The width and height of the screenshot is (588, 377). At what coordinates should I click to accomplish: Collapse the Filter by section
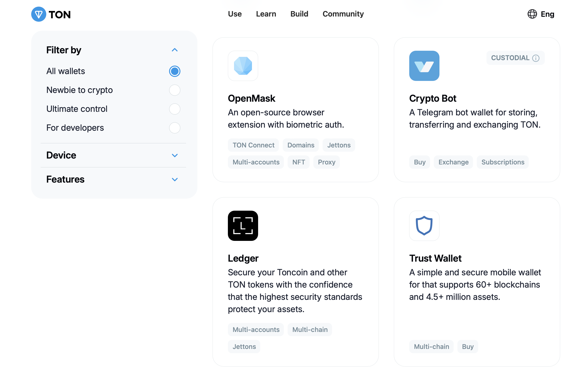tap(175, 50)
